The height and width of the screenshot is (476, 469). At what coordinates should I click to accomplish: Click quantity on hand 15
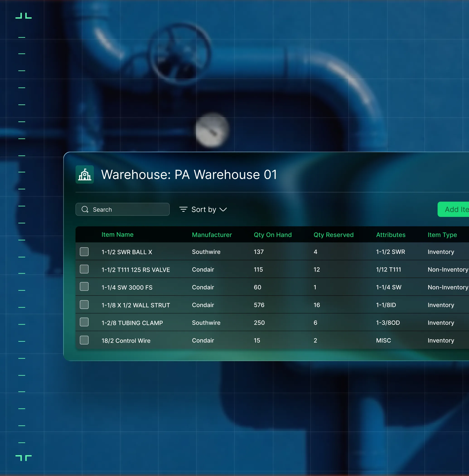(x=257, y=340)
